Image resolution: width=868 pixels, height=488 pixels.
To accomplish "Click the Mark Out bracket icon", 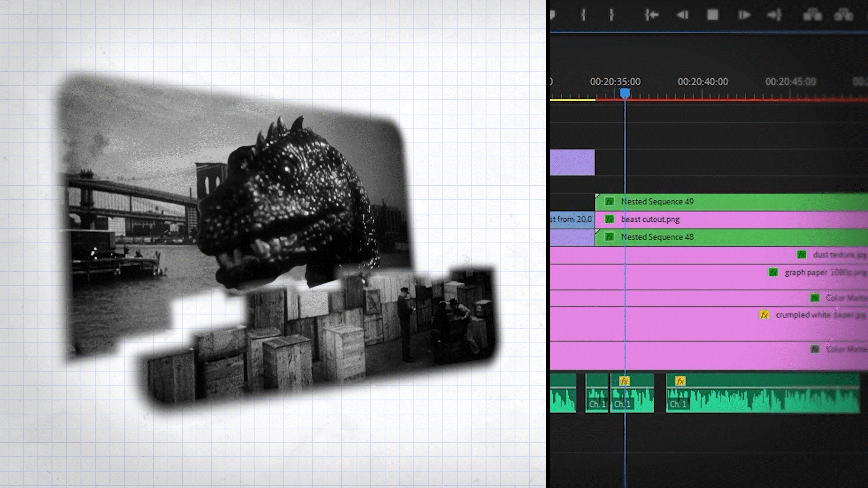I will [611, 15].
